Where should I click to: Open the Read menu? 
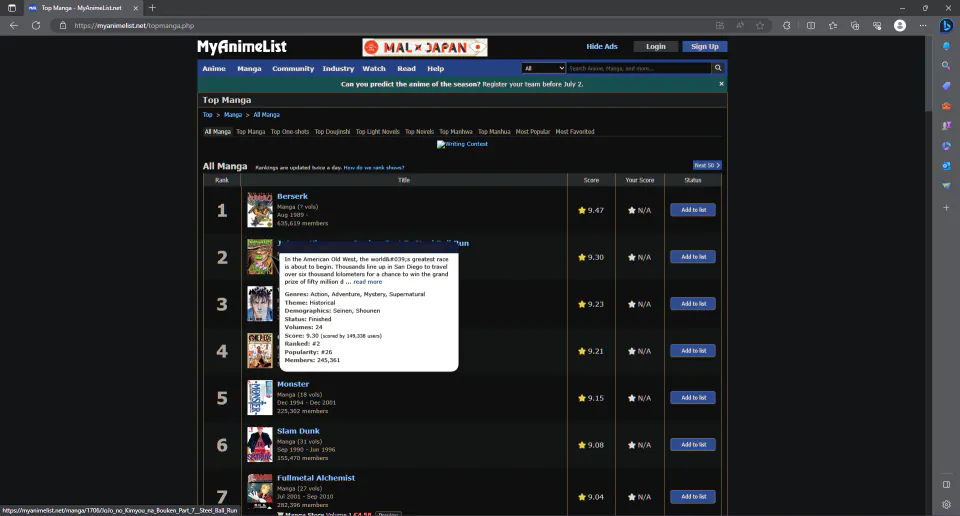(406, 69)
